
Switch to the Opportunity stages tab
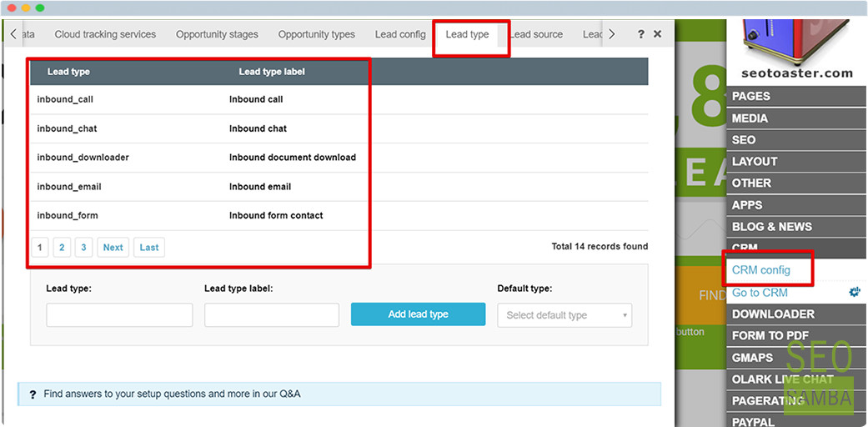click(x=217, y=34)
